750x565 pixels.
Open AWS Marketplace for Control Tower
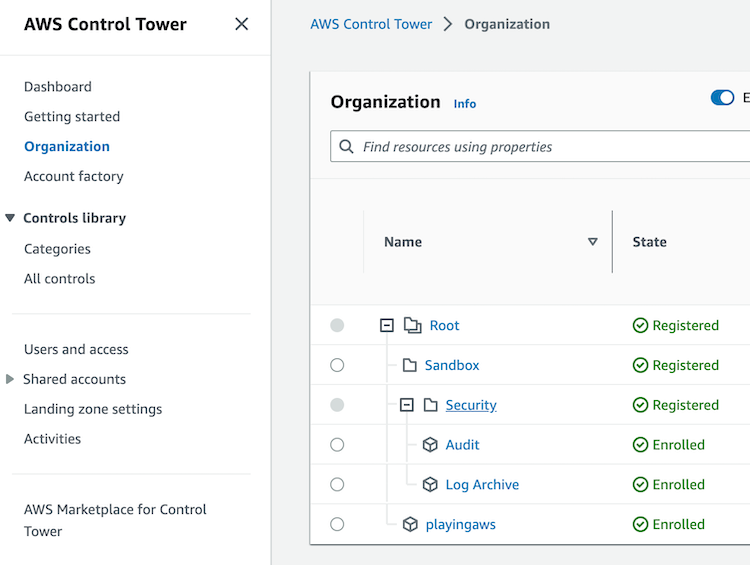pos(115,520)
